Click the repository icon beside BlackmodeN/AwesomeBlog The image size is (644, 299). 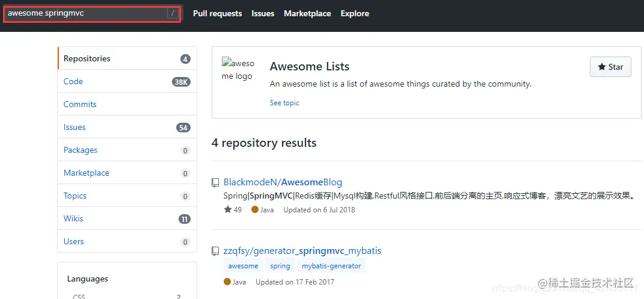click(x=215, y=182)
